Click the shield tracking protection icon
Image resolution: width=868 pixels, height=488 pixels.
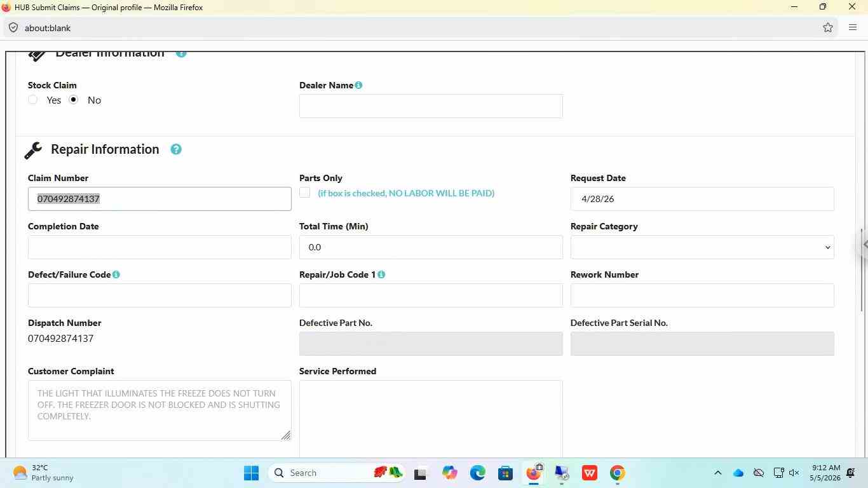(13, 28)
